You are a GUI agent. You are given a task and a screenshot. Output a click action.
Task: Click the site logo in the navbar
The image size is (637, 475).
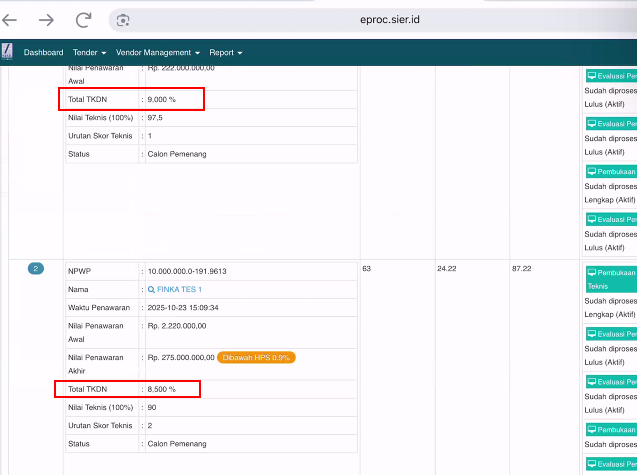click(x=7, y=52)
